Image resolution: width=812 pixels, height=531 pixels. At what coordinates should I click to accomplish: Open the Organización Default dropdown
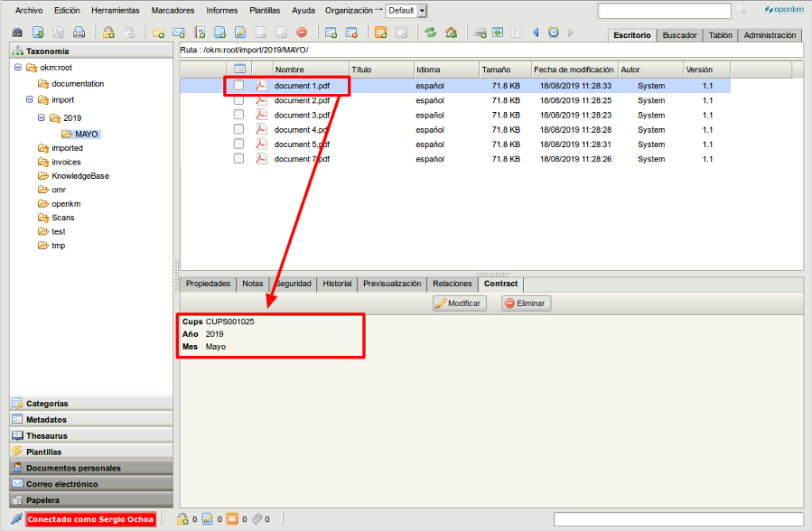[407, 11]
